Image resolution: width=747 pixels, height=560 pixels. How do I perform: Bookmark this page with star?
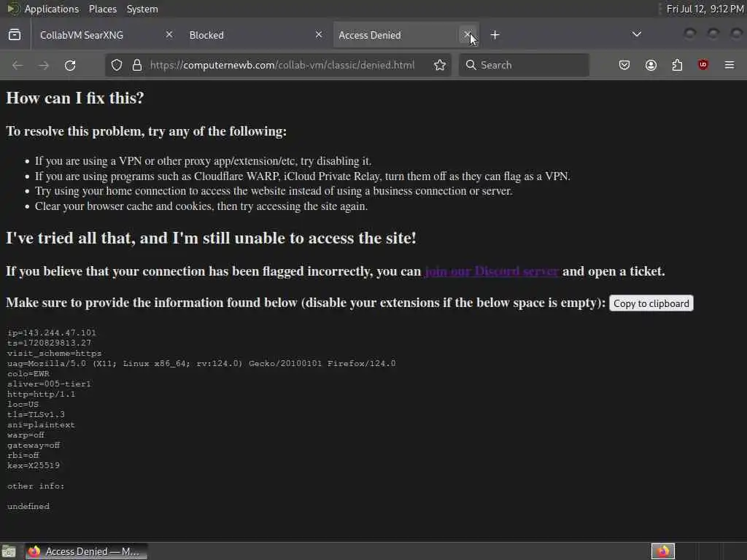pyautogui.click(x=440, y=65)
